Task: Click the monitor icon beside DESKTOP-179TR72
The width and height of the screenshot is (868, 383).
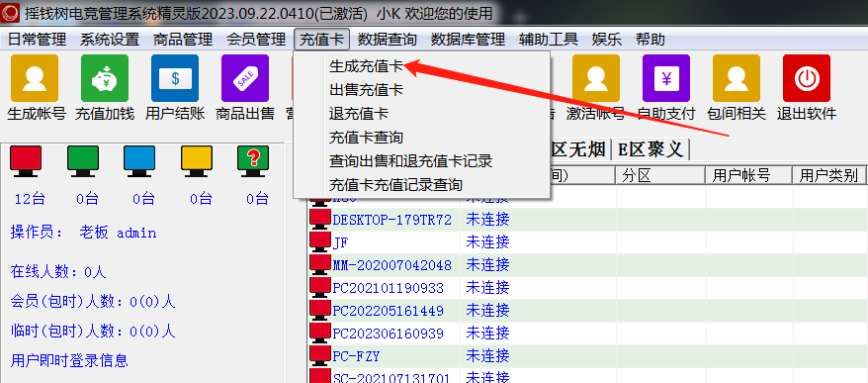Action: [319, 219]
